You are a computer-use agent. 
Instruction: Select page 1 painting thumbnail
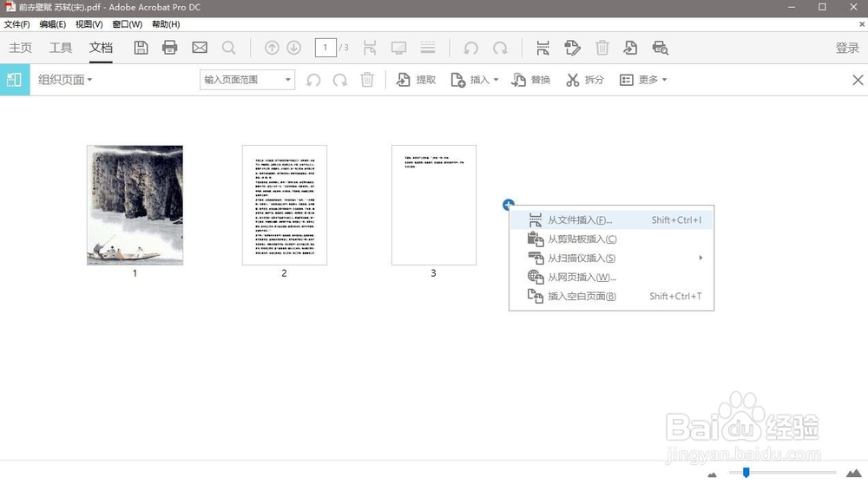pyautogui.click(x=135, y=206)
